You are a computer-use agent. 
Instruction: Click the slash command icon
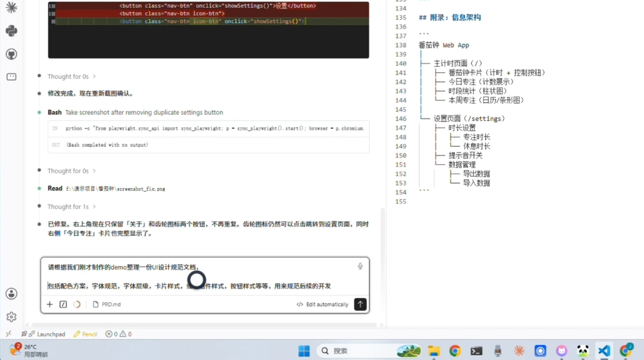(63, 304)
